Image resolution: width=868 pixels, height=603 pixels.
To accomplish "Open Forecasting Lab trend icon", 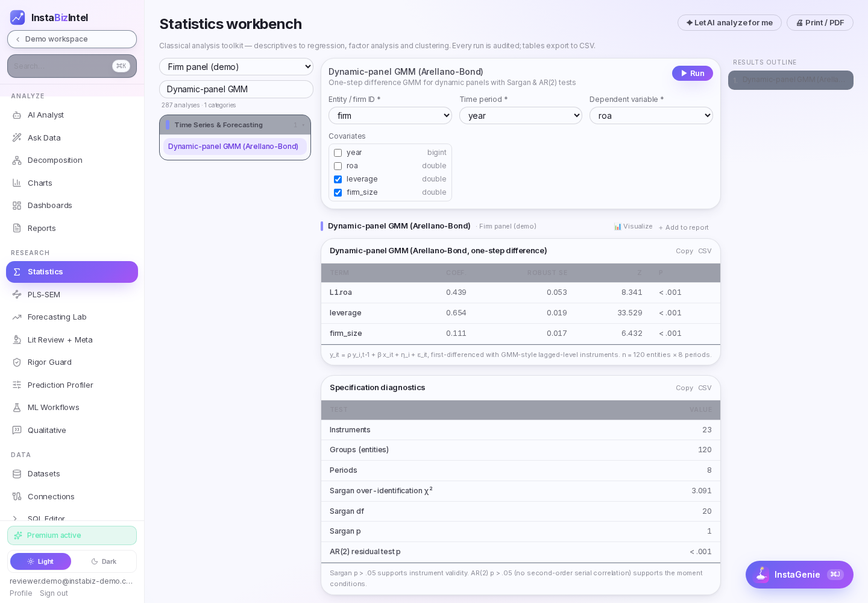I will tap(17, 317).
